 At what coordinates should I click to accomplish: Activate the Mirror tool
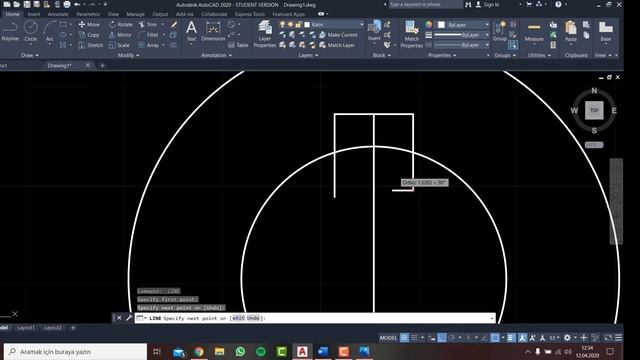(120, 35)
